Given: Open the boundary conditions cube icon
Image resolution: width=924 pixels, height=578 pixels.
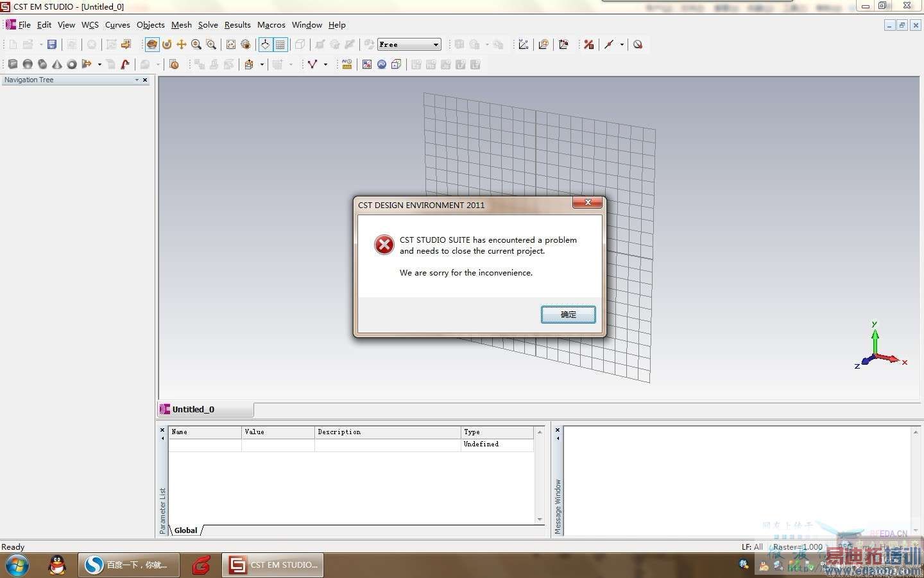Looking at the screenshot, I should 397,64.
